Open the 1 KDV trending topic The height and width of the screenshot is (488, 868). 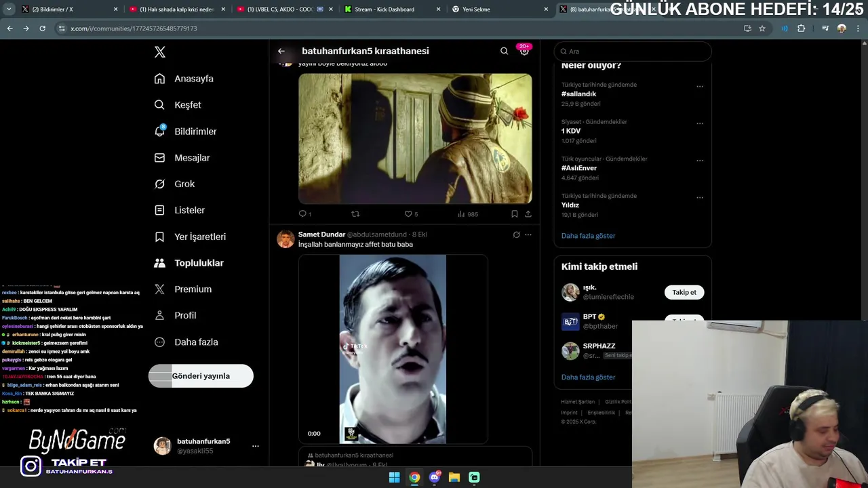[x=571, y=131]
